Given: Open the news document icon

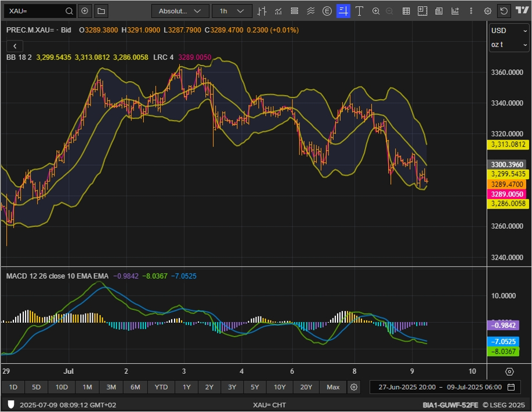Looking at the screenshot, I should (439, 11).
